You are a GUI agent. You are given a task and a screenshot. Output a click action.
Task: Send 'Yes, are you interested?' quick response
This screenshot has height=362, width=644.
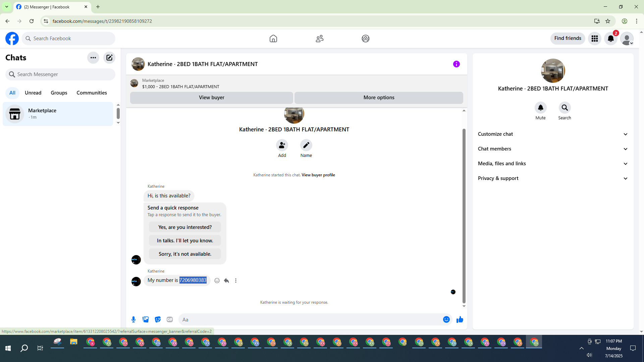pyautogui.click(x=185, y=227)
